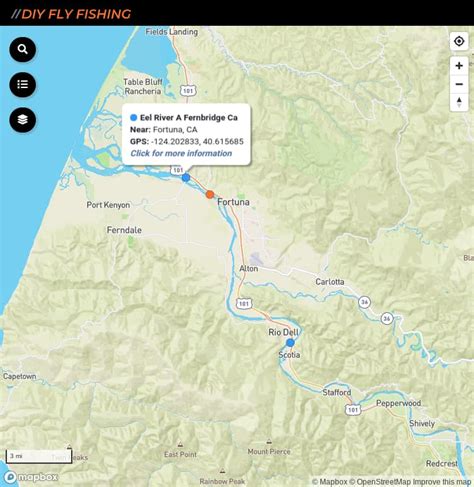The height and width of the screenshot is (487, 474).
Task: Zoom in the map
Action: click(x=459, y=66)
